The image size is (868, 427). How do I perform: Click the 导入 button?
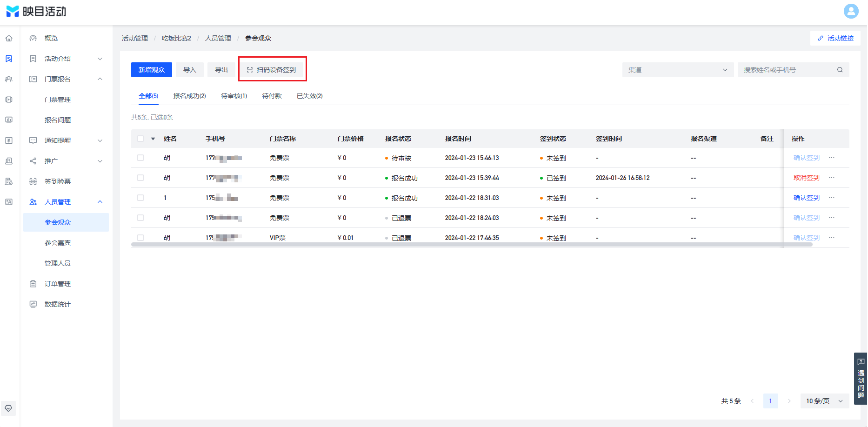click(x=190, y=70)
